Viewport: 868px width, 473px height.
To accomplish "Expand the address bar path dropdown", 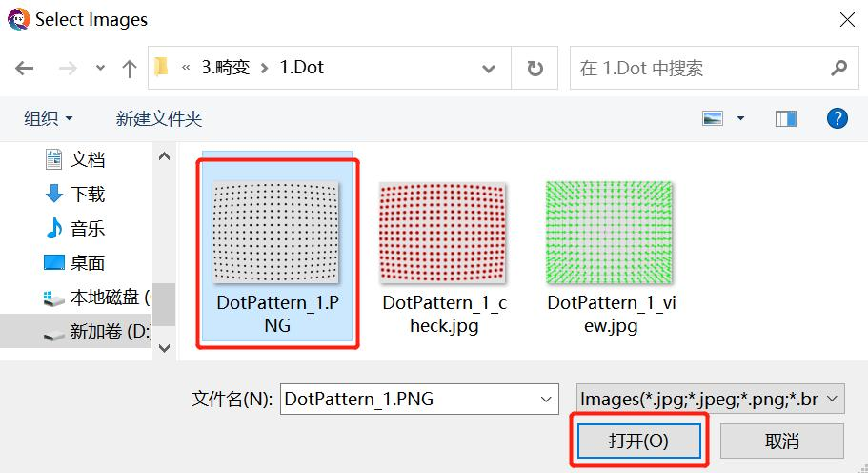I will (x=489, y=69).
